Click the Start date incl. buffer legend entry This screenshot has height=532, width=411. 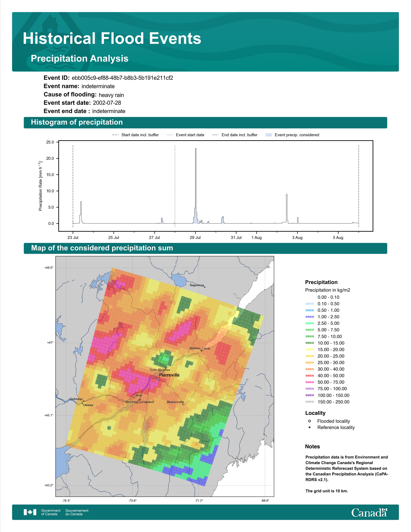pos(135,135)
